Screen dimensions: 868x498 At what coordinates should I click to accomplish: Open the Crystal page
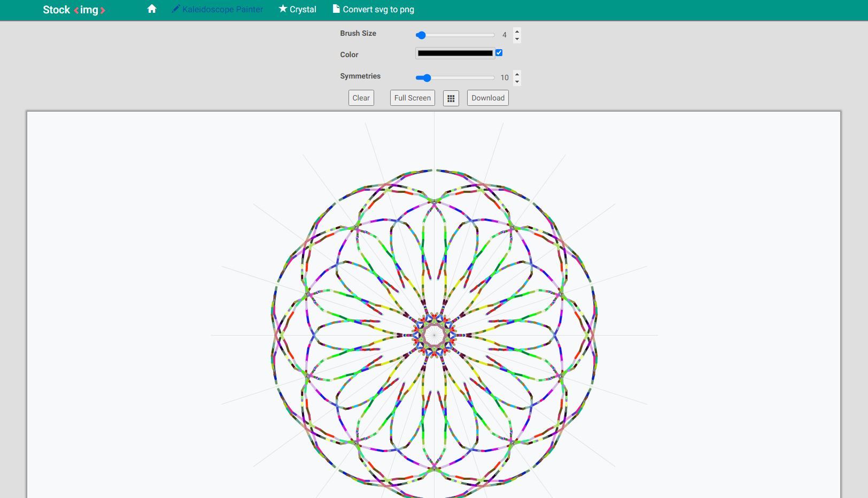pyautogui.click(x=303, y=9)
